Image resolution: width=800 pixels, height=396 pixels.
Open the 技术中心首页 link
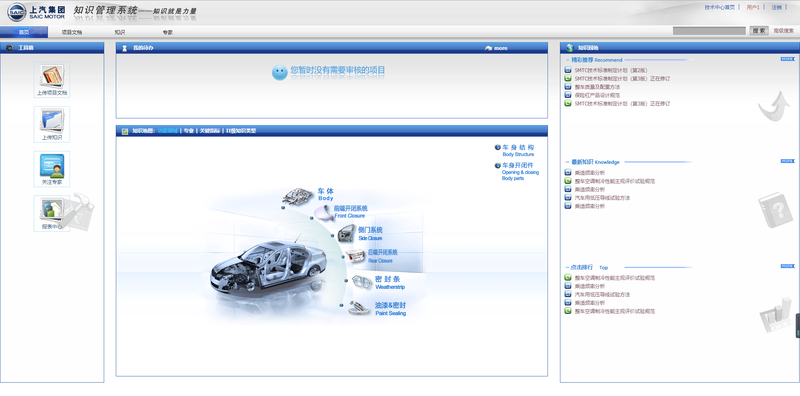pyautogui.click(x=719, y=7)
